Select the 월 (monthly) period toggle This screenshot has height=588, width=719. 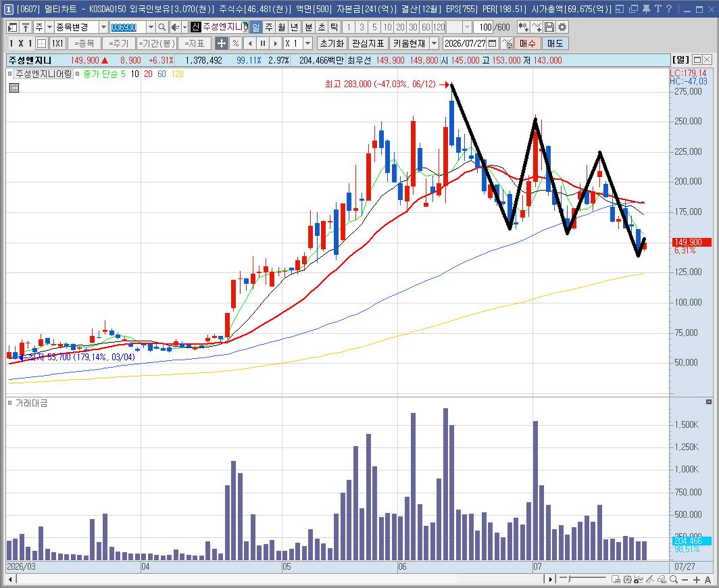click(x=282, y=28)
